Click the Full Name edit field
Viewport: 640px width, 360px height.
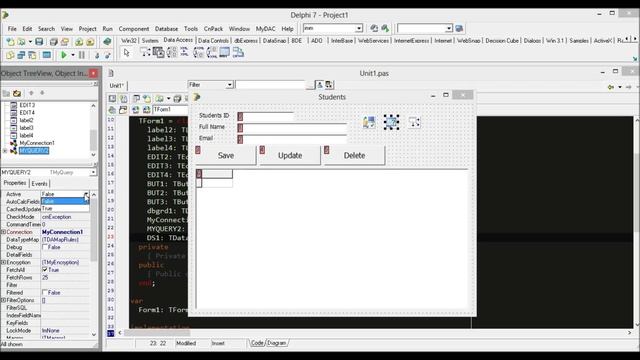tap(292, 128)
